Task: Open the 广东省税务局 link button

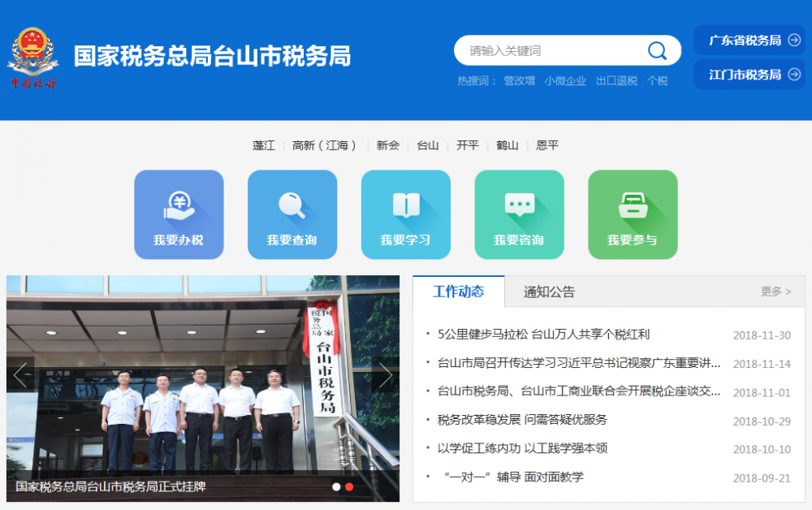Action: 749,40
